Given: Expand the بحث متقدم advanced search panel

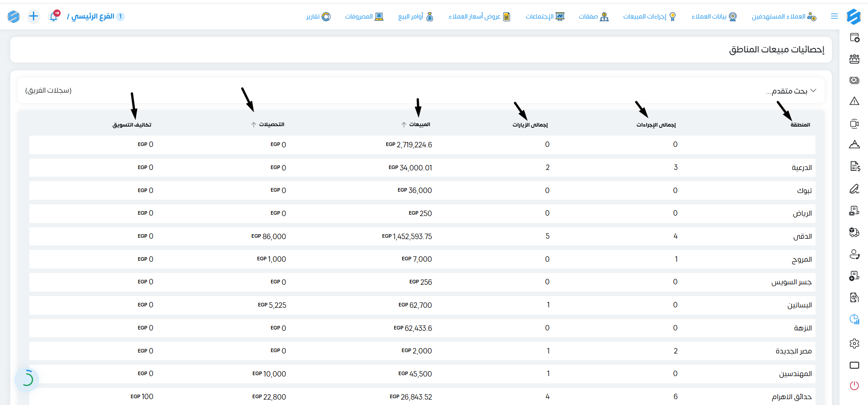Looking at the screenshot, I should coord(791,91).
